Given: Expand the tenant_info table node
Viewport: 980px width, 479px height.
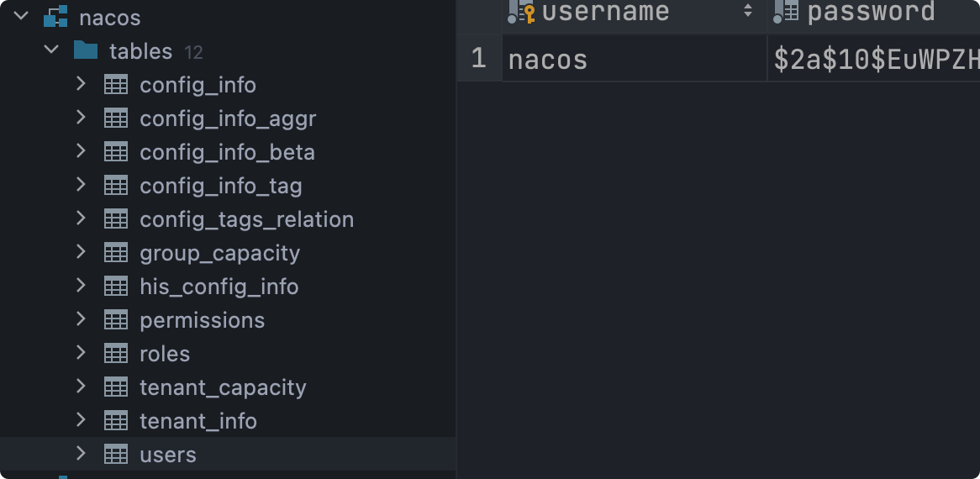Looking at the screenshot, I should click(x=82, y=420).
